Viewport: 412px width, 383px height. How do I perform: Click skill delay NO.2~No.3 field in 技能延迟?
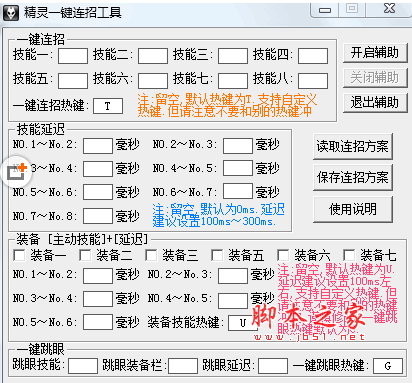tap(238, 146)
